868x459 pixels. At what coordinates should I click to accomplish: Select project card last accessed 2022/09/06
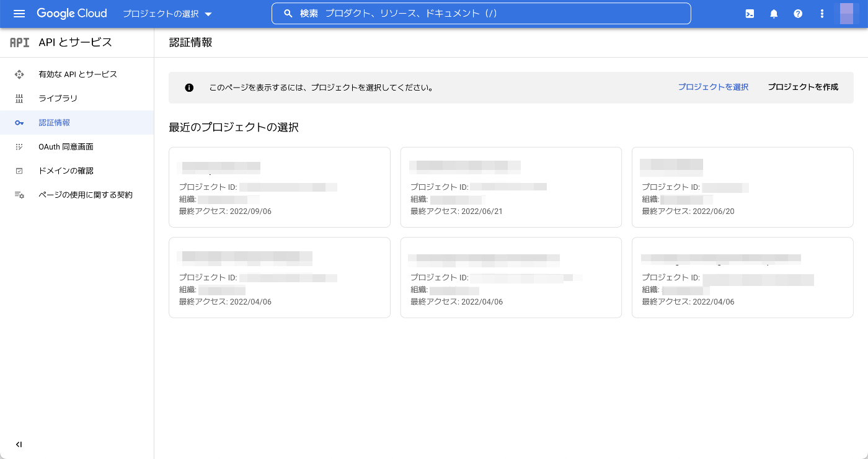[x=280, y=187]
